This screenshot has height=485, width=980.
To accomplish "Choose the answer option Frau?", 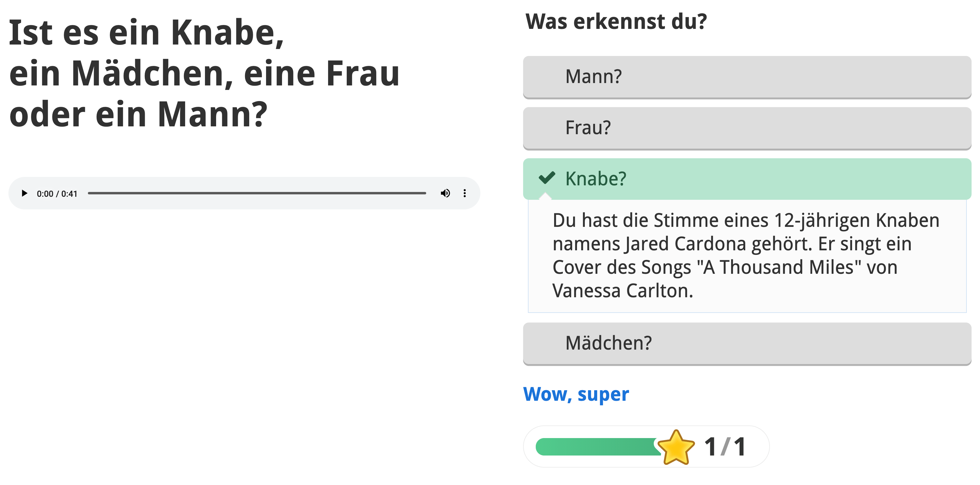I will pyautogui.click(x=747, y=128).
